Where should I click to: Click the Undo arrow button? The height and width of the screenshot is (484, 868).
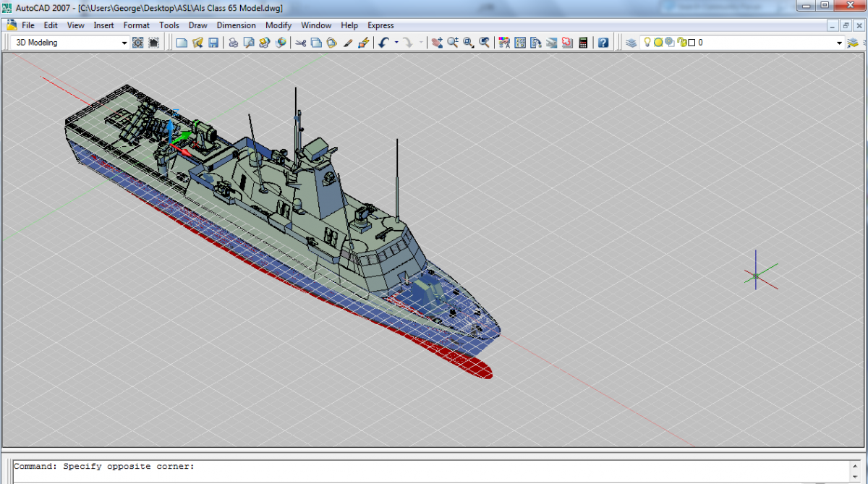pyautogui.click(x=384, y=43)
